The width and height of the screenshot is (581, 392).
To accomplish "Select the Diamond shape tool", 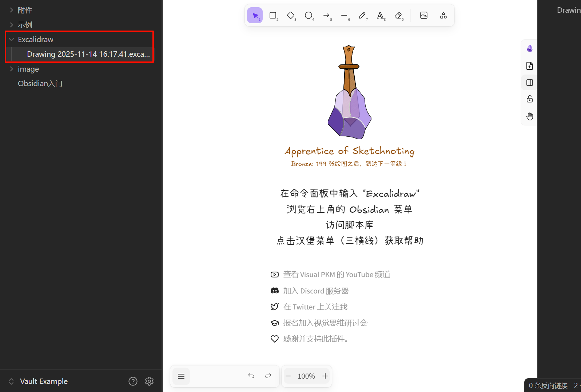I will 291,15.
